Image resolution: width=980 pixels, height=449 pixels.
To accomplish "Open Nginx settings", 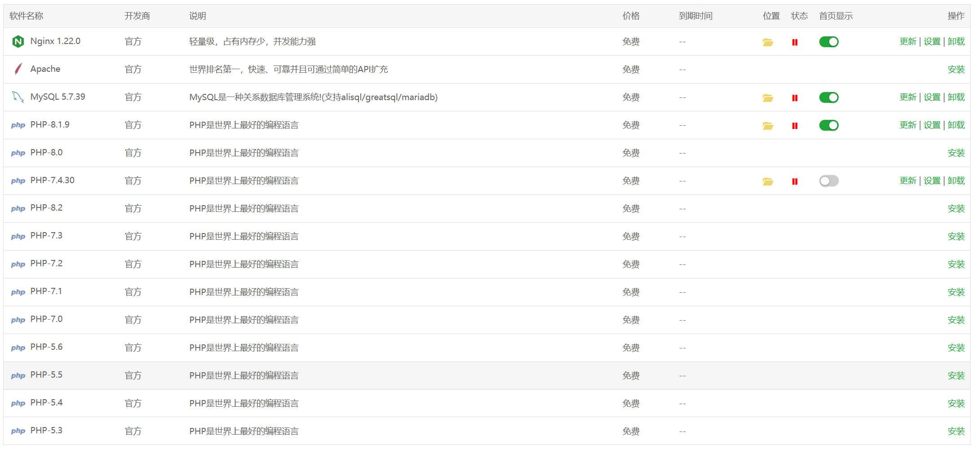I will coord(932,42).
